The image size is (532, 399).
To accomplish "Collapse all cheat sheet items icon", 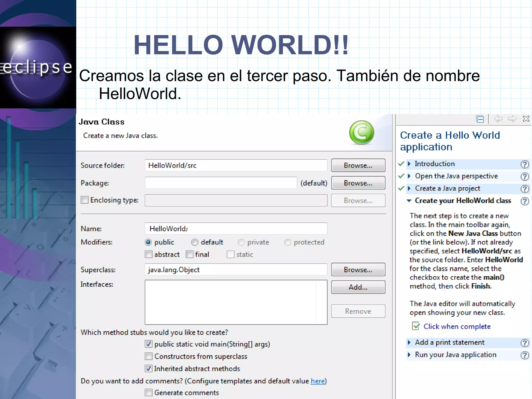I will point(480,119).
